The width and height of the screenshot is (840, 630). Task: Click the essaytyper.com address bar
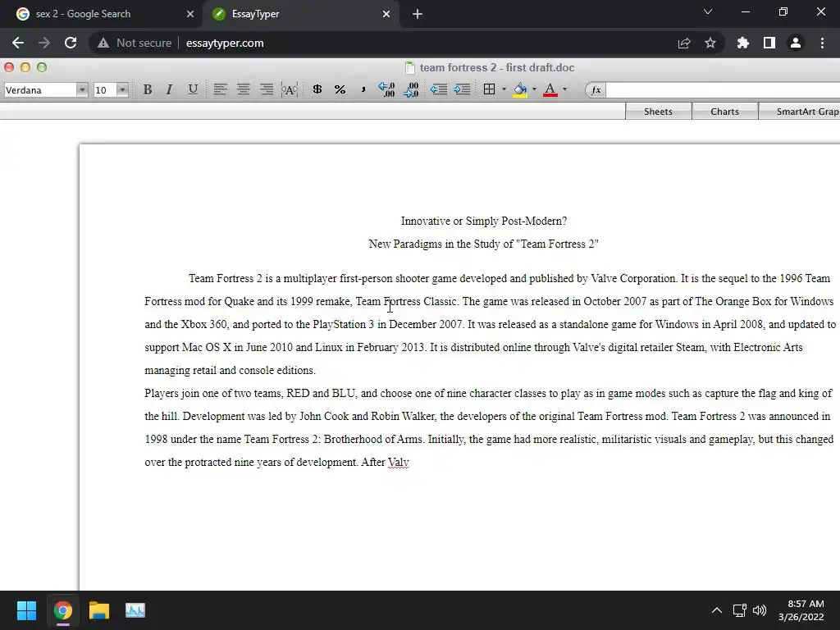coord(225,43)
